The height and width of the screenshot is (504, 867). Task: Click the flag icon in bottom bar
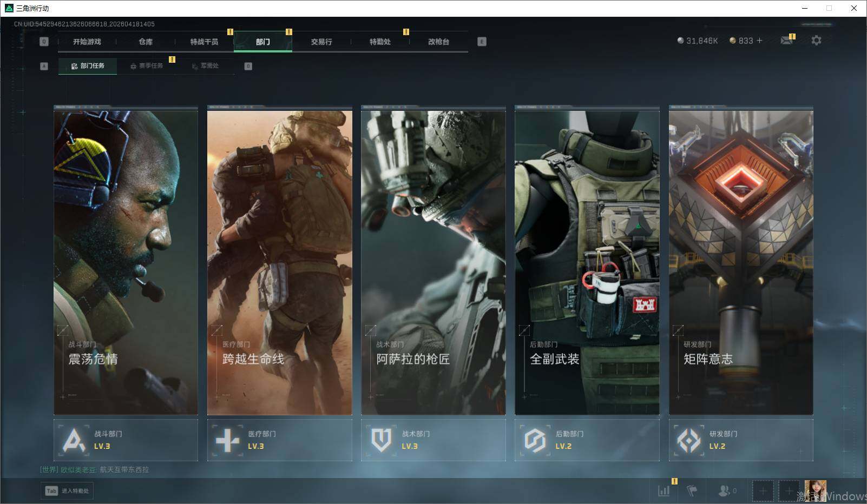pyautogui.click(x=692, y=490)
